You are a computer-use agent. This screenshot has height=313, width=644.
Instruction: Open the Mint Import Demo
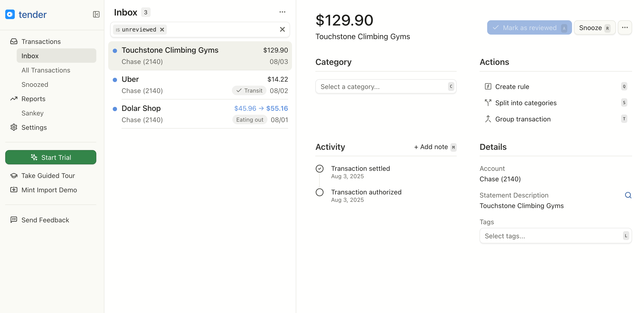tap(49, 190)
